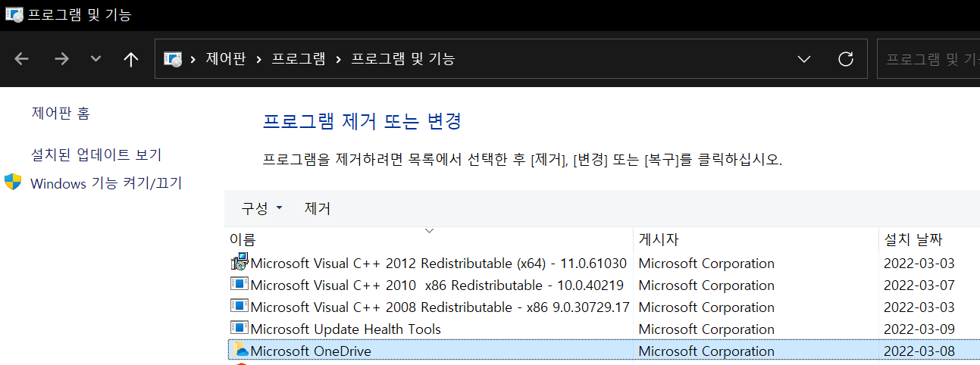Click the window icon in the title bar

(13, 14)
